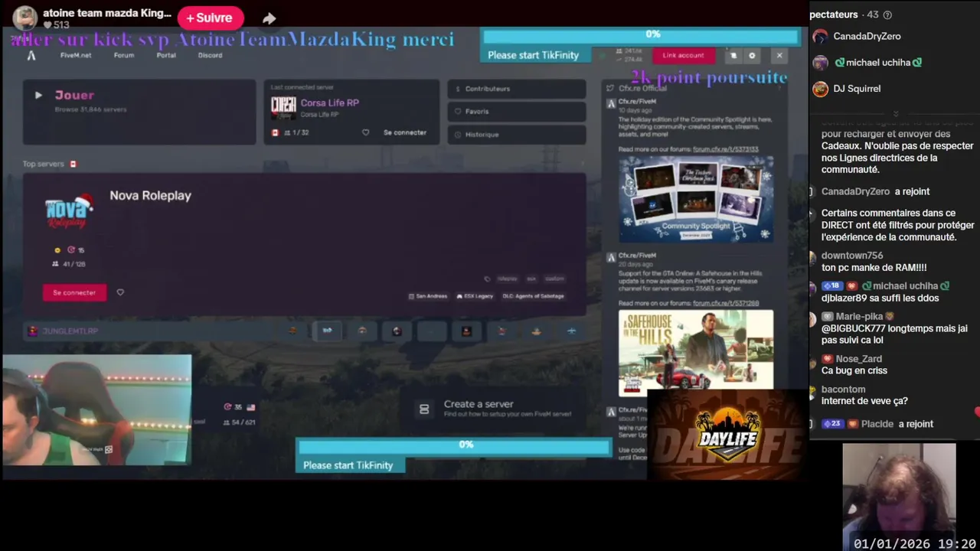The image size is (980, 551).
Task: Favorite Corsa Life RP with the heart icon
Action: [x=365, y=132]
